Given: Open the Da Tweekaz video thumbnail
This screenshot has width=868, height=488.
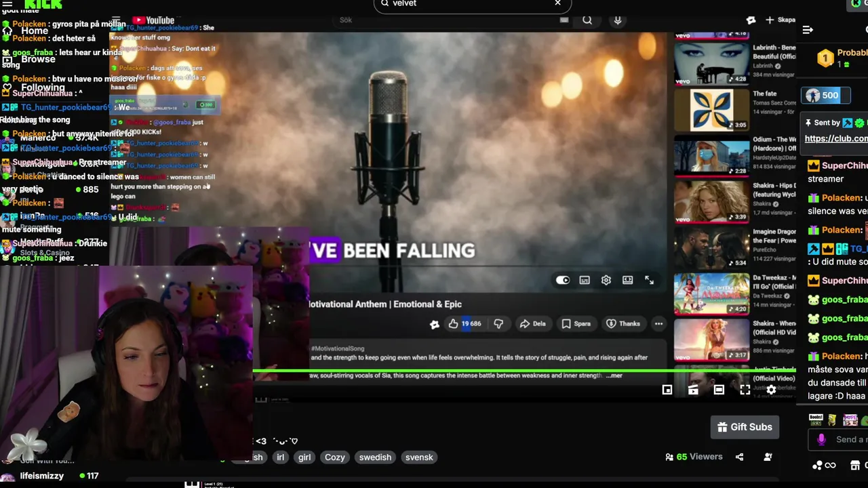Looking at the screenshot, I should click(711, 293).
